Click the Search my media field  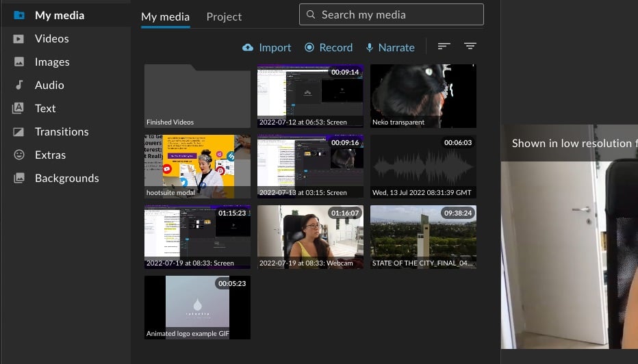pos(392,14)
